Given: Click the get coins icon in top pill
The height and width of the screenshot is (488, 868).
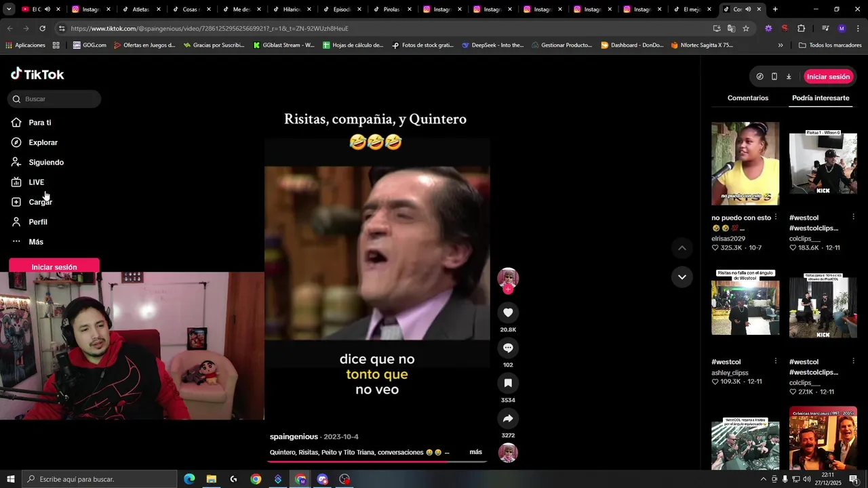Looking at the screenshot, I should pyautogui.click(x=759, y=77).
